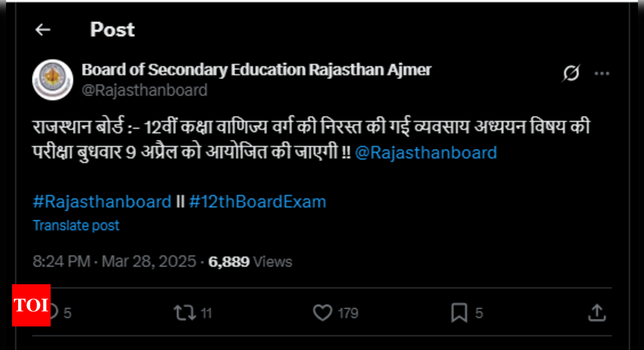Click the grey @Rajasthanboard handle under name

pyautogui.click(x=144, y=90)
